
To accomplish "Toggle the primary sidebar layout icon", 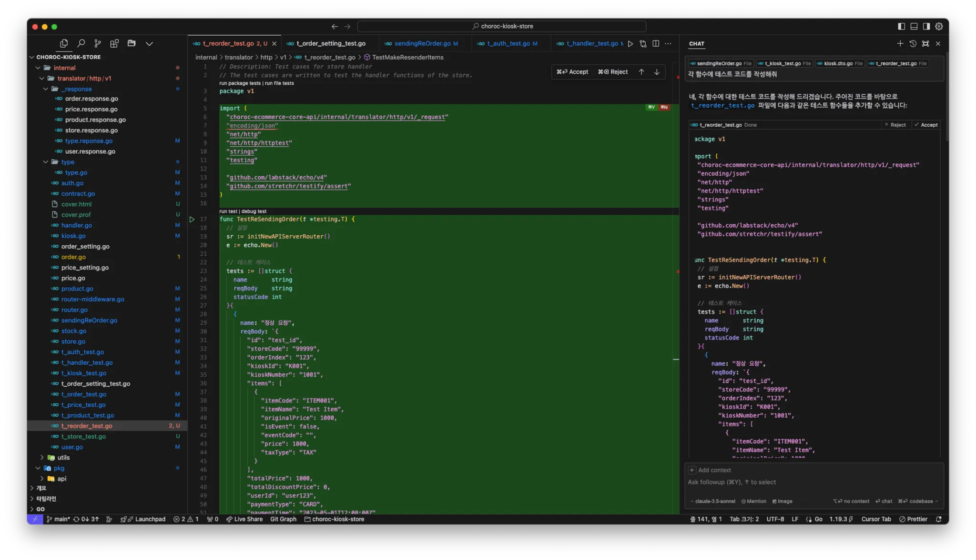I will [x=901, y=26].
